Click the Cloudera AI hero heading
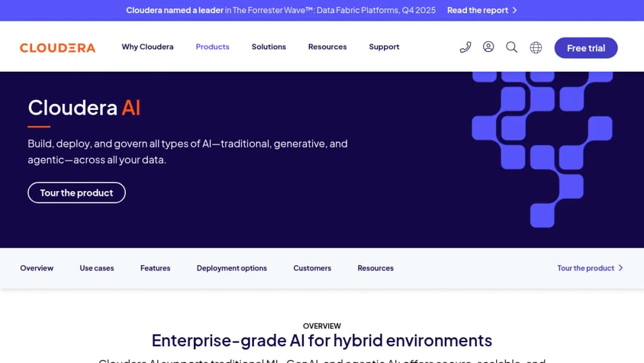 point(84,107)
